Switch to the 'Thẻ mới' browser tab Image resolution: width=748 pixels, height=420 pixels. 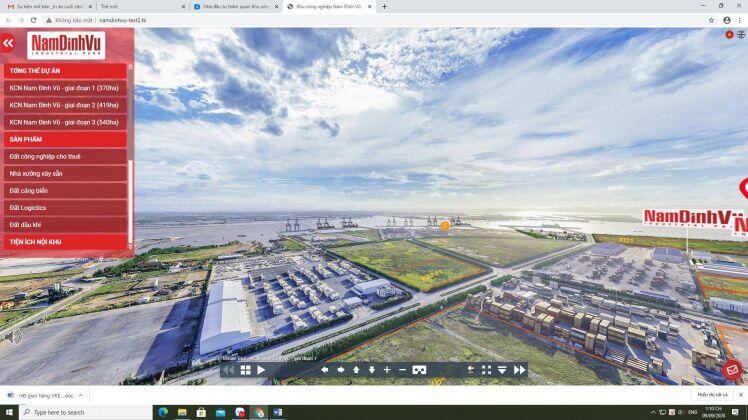pyautogui.click(x=141, y=7)
